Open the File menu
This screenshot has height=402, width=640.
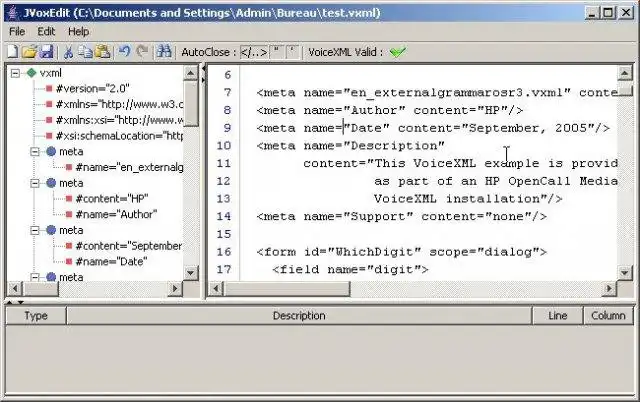tap(17, 31)
